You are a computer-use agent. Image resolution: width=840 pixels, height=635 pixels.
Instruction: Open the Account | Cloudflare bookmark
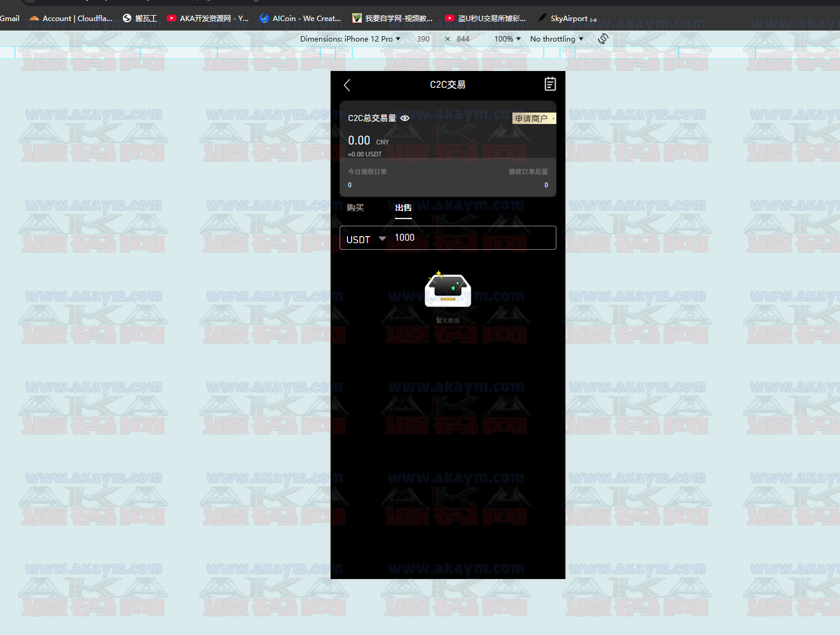click(71, 19)
